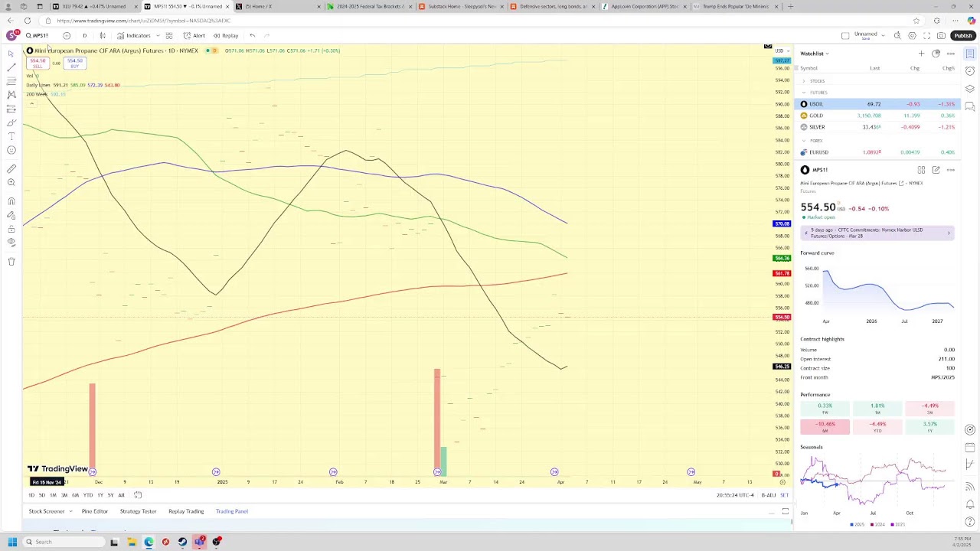Click the undo arrow in the top toolbar

point(253,35)
